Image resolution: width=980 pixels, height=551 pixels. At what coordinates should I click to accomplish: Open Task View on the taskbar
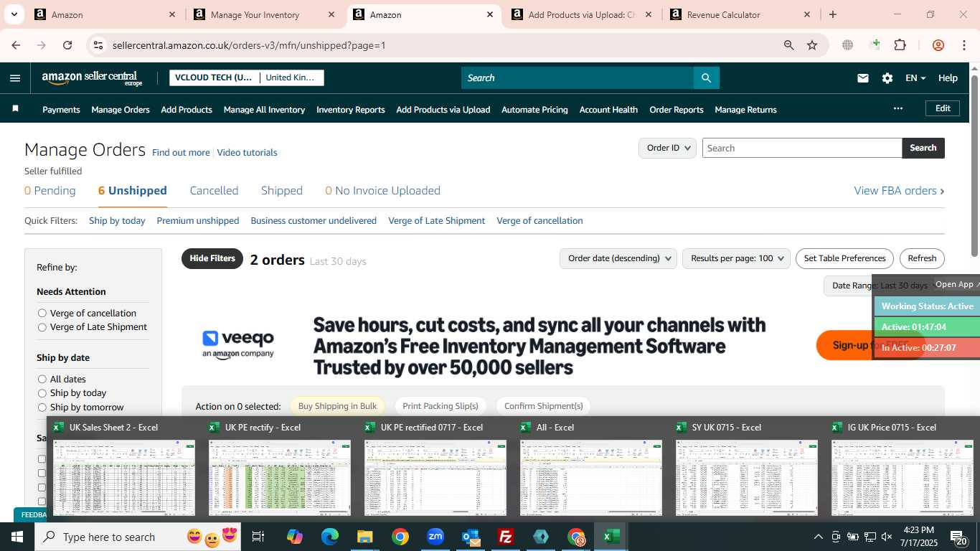click(258, 537)
